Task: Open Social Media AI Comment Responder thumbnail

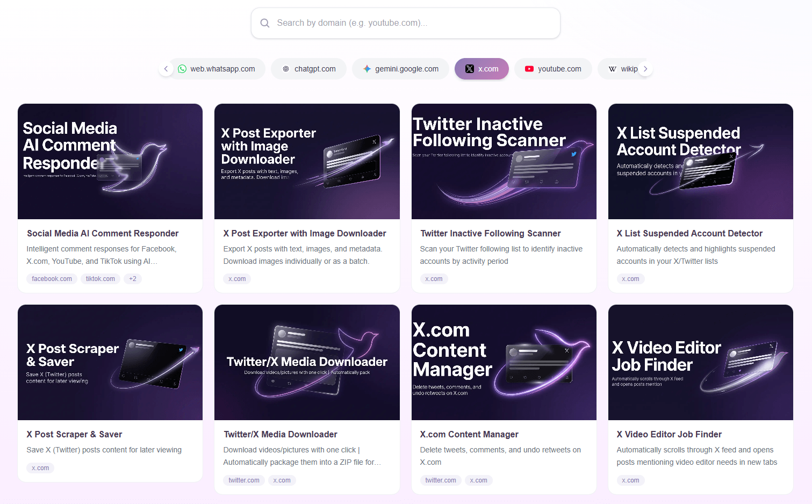Action: point(110,161)
